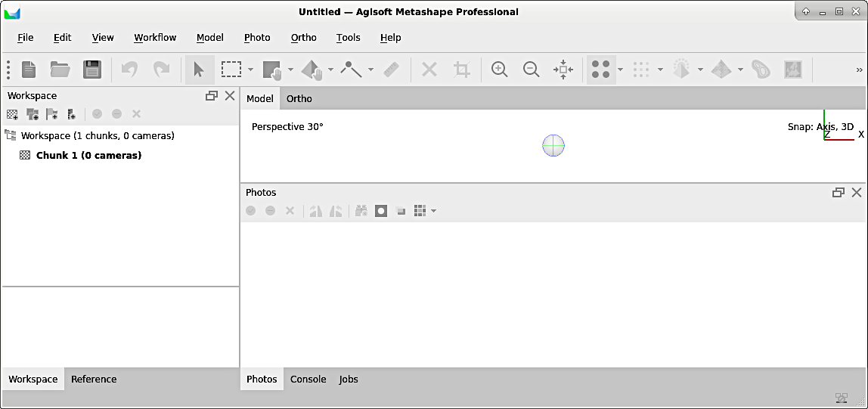Click Add Marker flag icon in Workspace

click(52, 114)
